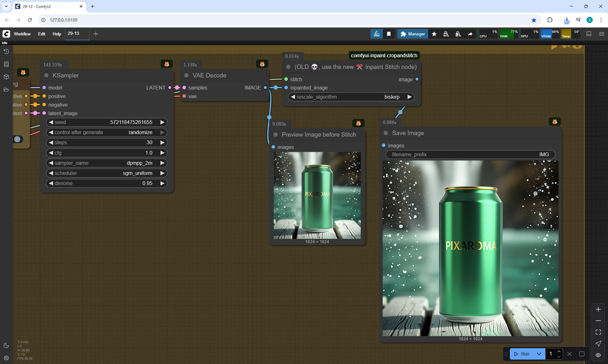Collapse the KSampler node with its dot
The height and width of the screenshot is (364, 608).
point(46,75)
